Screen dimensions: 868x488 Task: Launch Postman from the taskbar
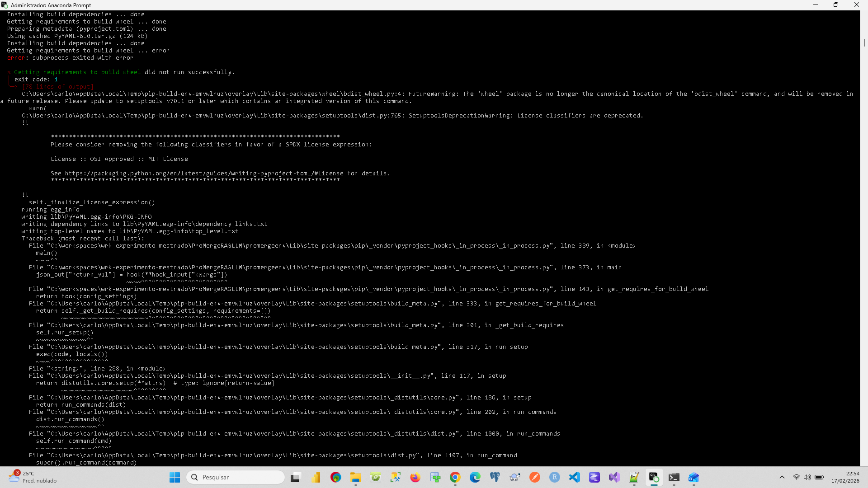click(534, 477)
